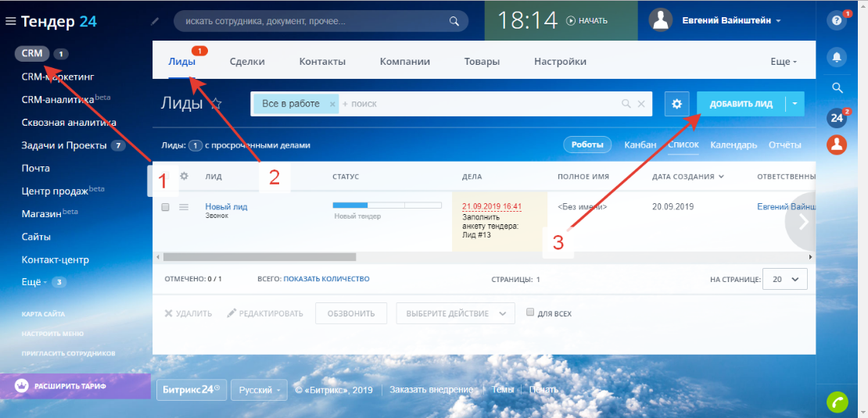
Task: Click the pencil РЕДАКТИРОВАТЬ action
Action: tap(265, 313)
